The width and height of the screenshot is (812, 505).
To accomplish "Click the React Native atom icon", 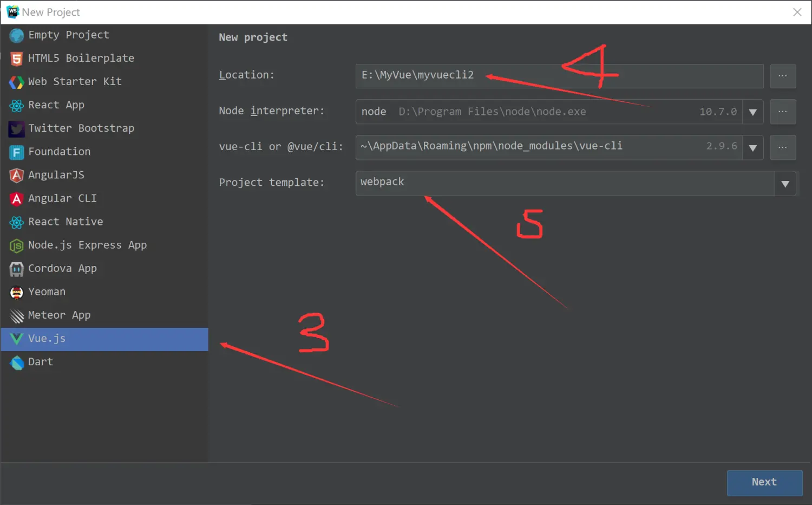I will (17, 222).
